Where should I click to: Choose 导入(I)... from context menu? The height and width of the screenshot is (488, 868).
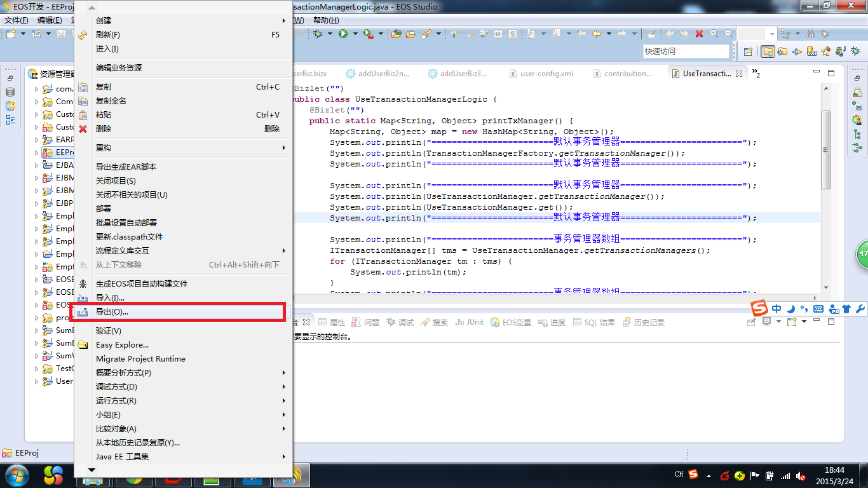pos(183,298)
